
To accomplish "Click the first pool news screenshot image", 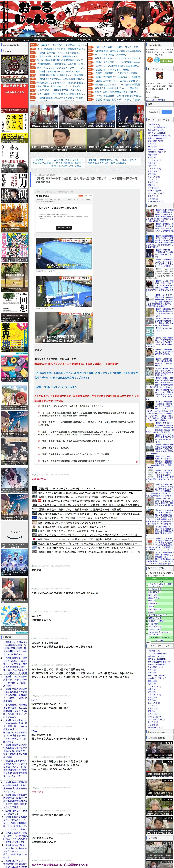I will [x=64, y=254].
